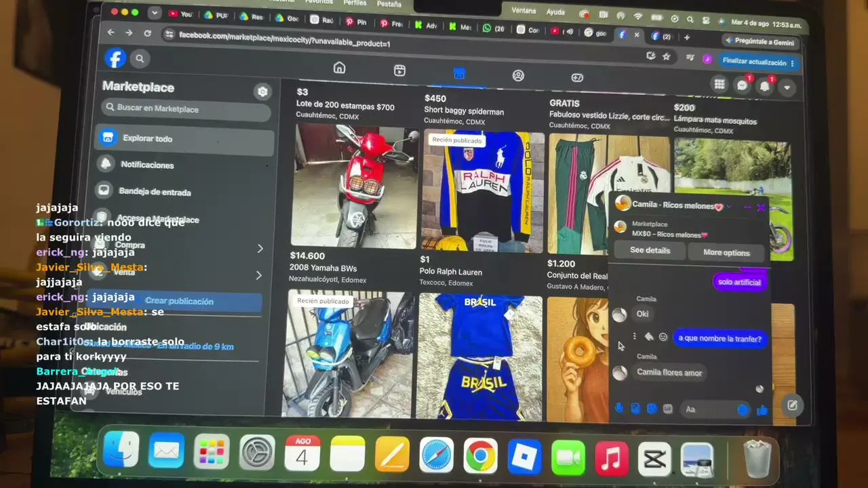Open the Facebook menu grid icon

coord(719,84)
